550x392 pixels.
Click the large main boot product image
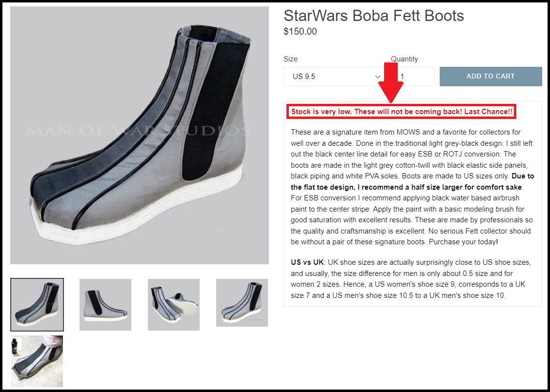139,135
